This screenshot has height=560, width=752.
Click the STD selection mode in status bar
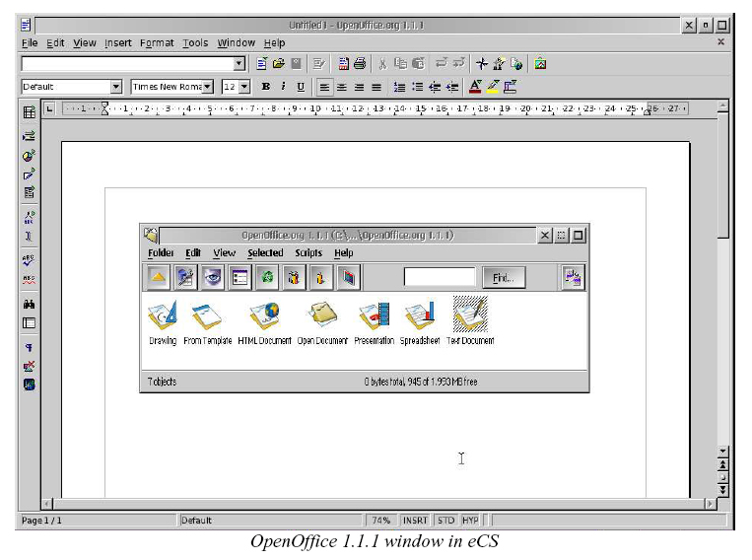tap(446, 521)
